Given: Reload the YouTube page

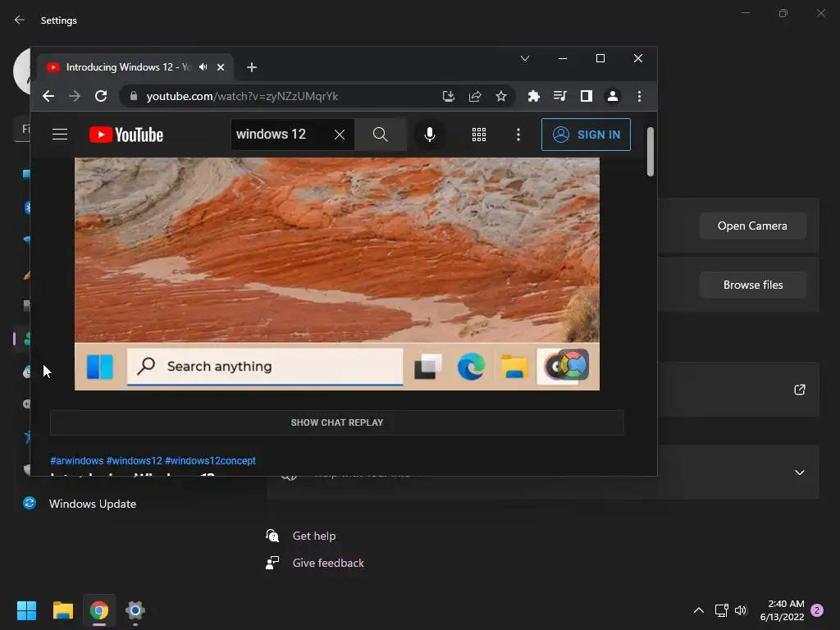Looking at the screenshot, I should (101, 97).
